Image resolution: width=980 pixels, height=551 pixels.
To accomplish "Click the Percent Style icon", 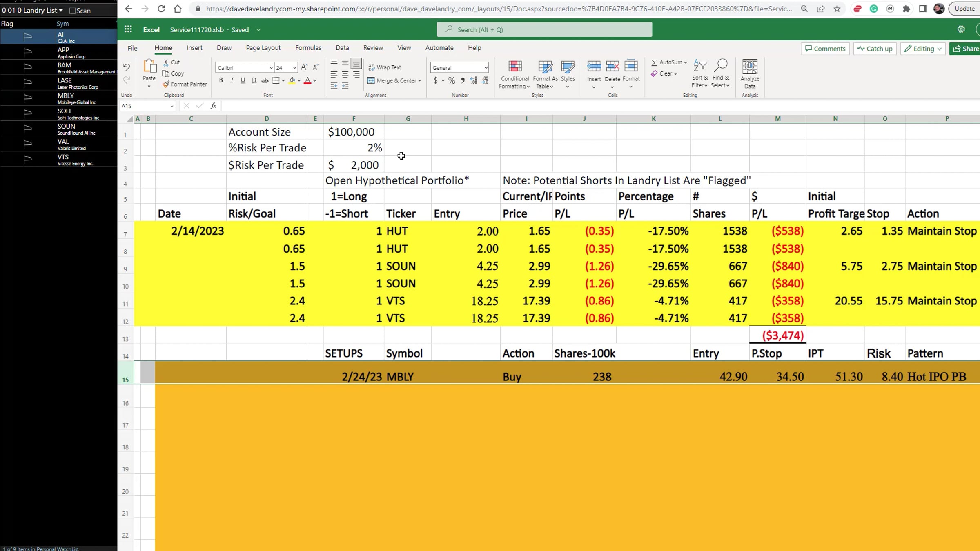I will click(x=452, y=81).
